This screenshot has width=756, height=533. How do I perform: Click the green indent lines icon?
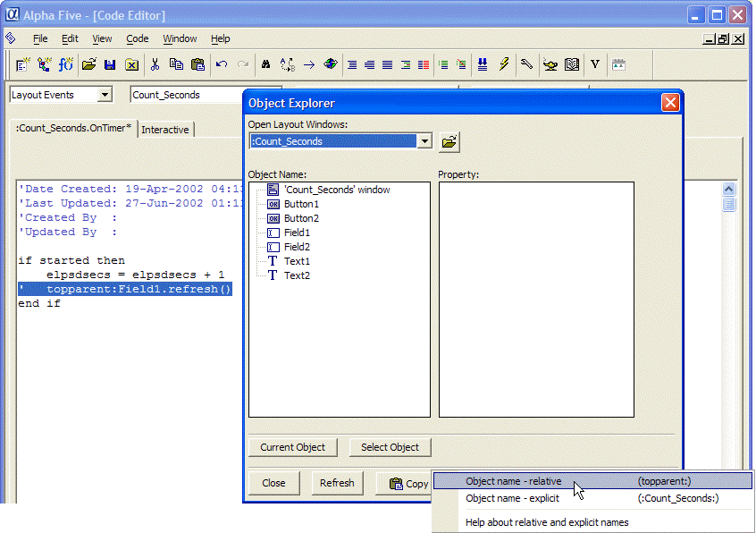point(443,64)
